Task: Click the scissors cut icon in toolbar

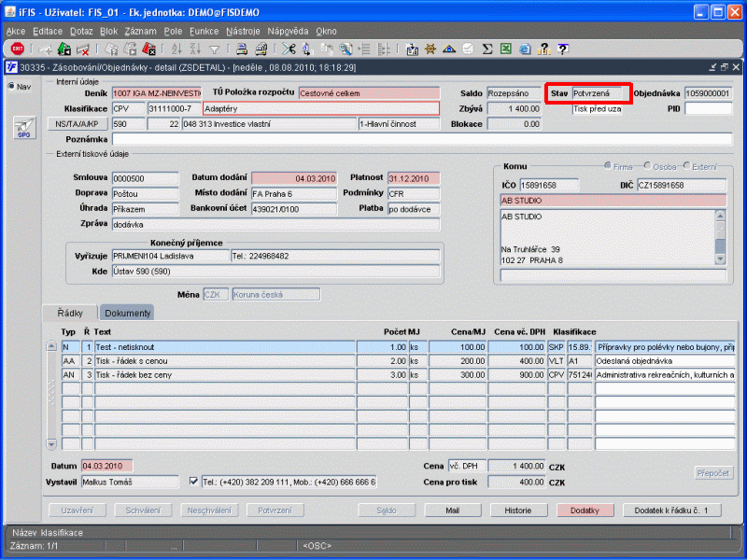Action: pyautogui.click(x=289, y=49)
